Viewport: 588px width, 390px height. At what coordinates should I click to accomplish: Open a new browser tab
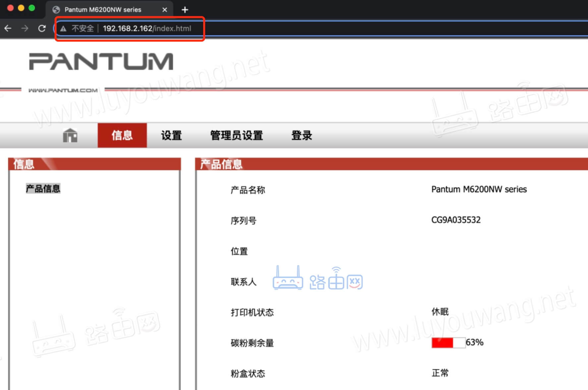[x=185, y=10]
